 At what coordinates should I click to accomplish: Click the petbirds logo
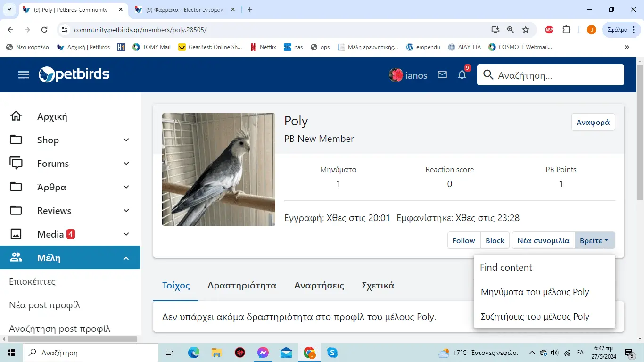click(74, 74)
